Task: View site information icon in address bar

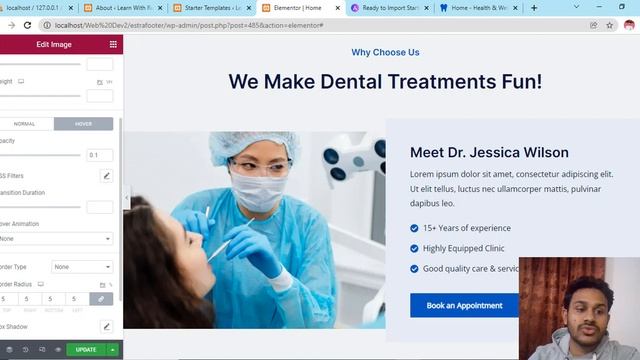Action: point(47,25)
